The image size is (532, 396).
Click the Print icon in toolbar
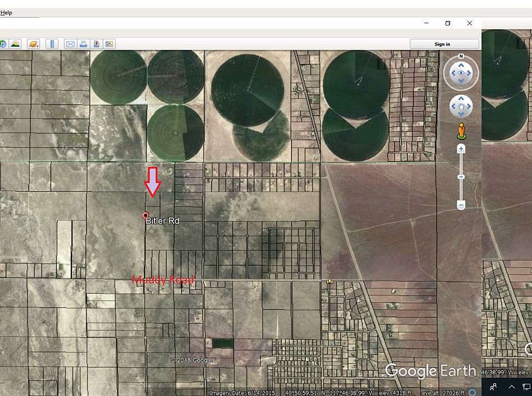pos(83,44)
